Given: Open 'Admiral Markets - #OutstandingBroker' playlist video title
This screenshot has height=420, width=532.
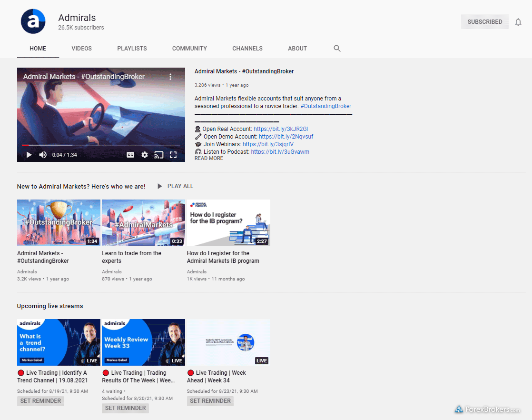Looking at the screenshot, I should point(43,257).
